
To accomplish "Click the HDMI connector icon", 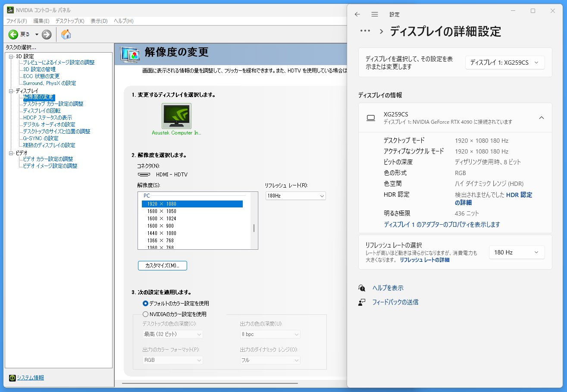I will (144, 175).
